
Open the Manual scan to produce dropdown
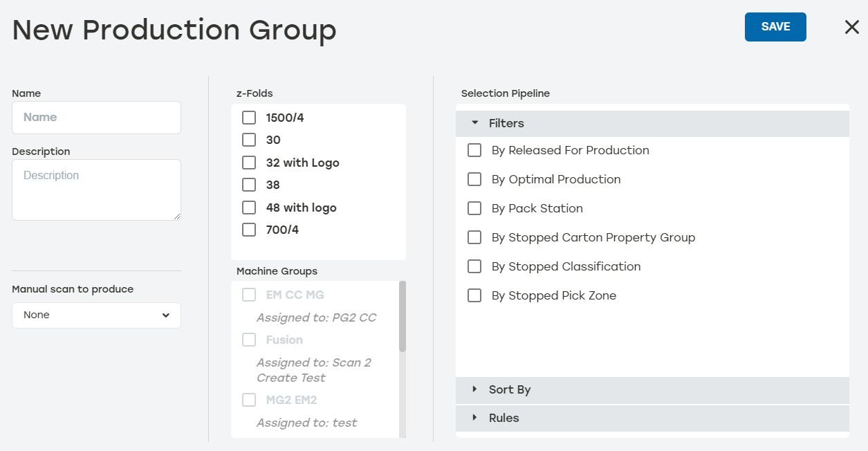point(96,315)
